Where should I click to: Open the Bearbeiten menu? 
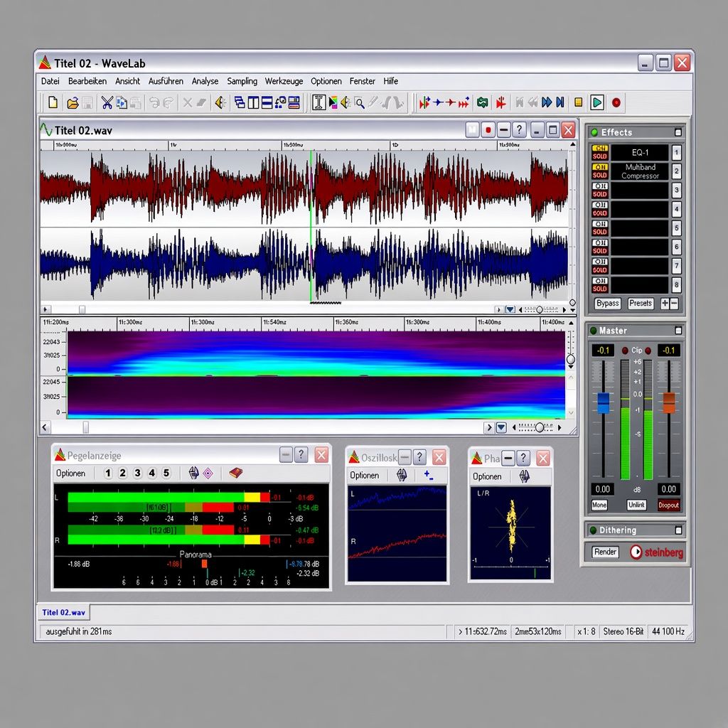click(87, 81)
